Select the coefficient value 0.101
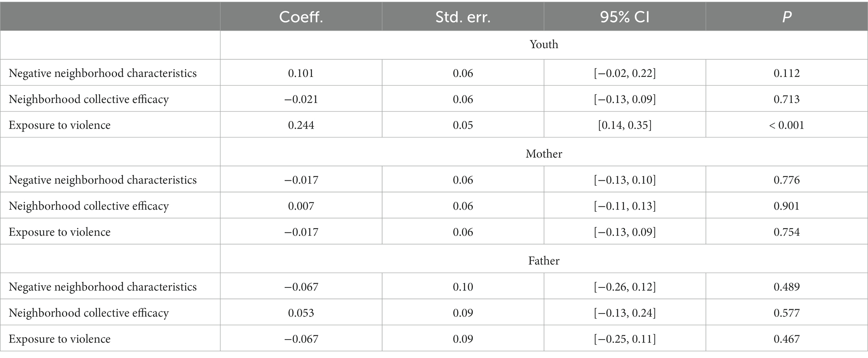The width and height of the screenshot is (868, 358). click(301, 73)
